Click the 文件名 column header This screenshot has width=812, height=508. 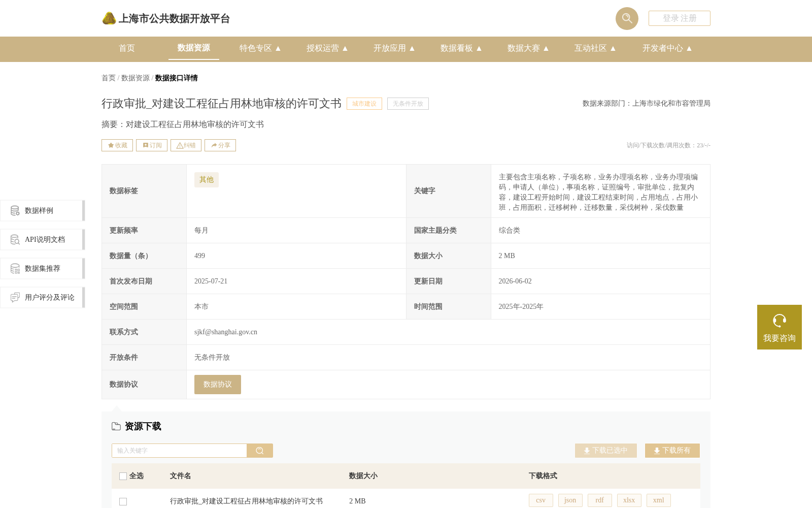coord(181,476)
